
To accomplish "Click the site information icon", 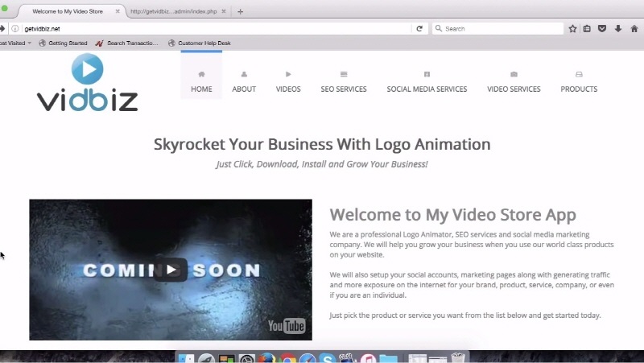I will [x=14, y=29].
